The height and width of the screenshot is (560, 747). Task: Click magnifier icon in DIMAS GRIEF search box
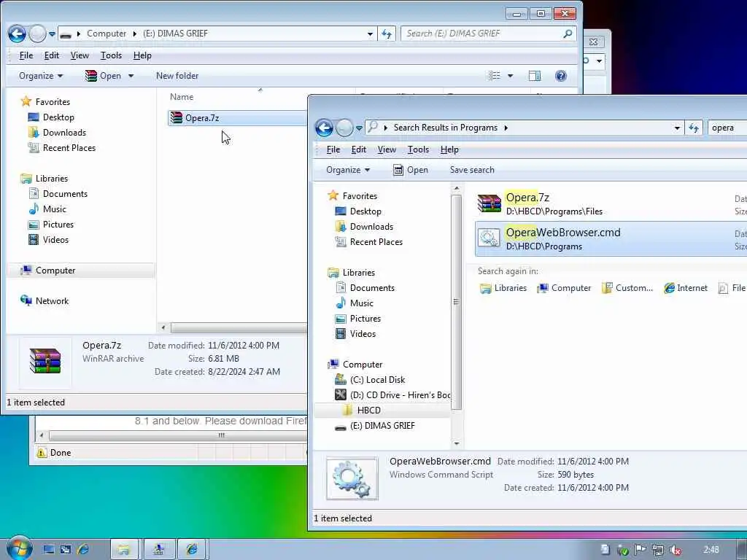coord(568,34)
